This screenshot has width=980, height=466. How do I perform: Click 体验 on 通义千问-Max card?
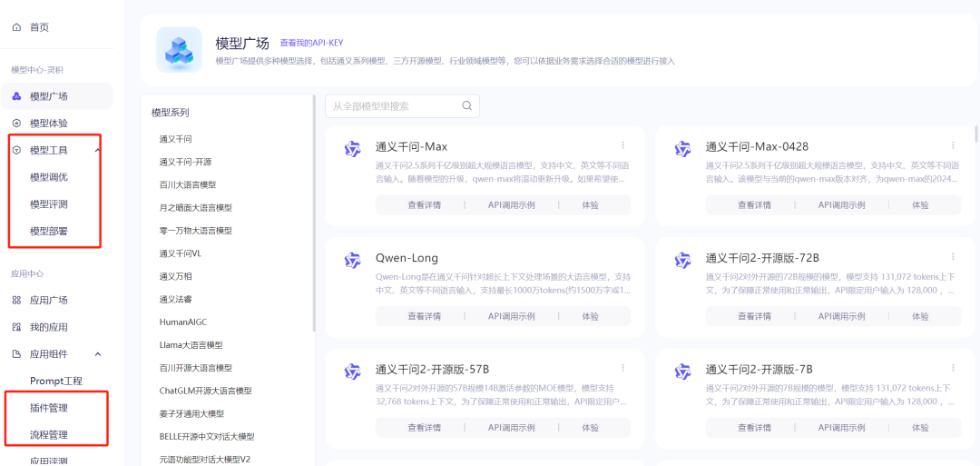[590, 204]
